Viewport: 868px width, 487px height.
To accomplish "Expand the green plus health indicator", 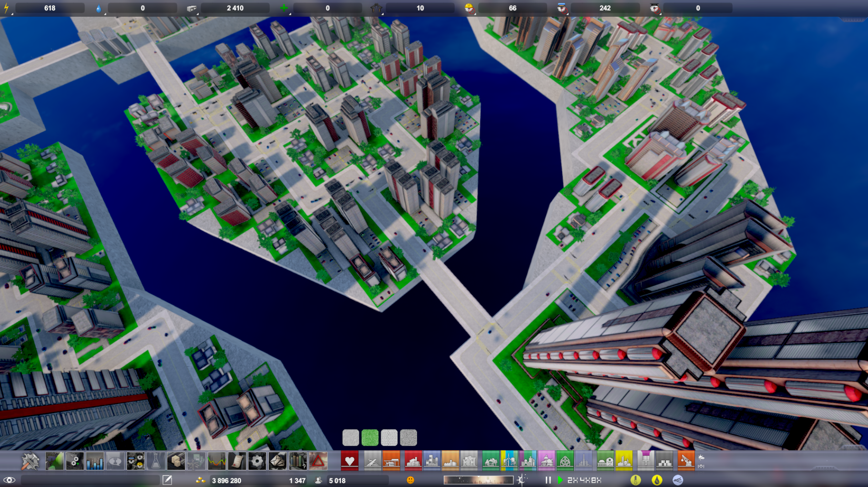I will pyautogui.click(x=284, y=8).
